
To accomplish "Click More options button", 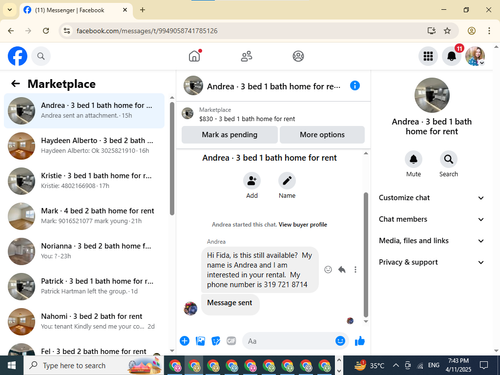I will click(x=322, y=135).
